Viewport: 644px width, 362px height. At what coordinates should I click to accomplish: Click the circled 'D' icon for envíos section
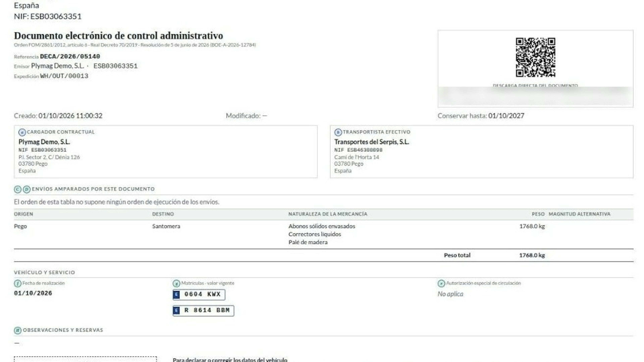[x=26, y=189]
